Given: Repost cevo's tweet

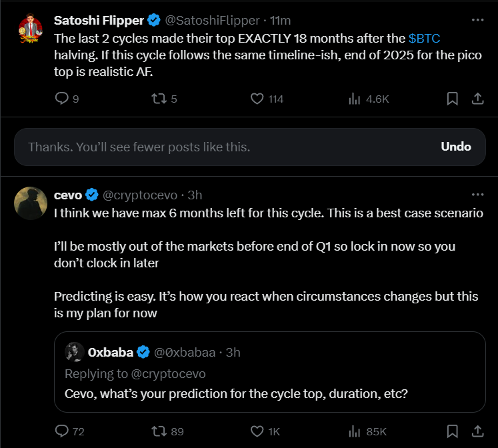Looking at the screenshot, I should (x=158, y=431).
